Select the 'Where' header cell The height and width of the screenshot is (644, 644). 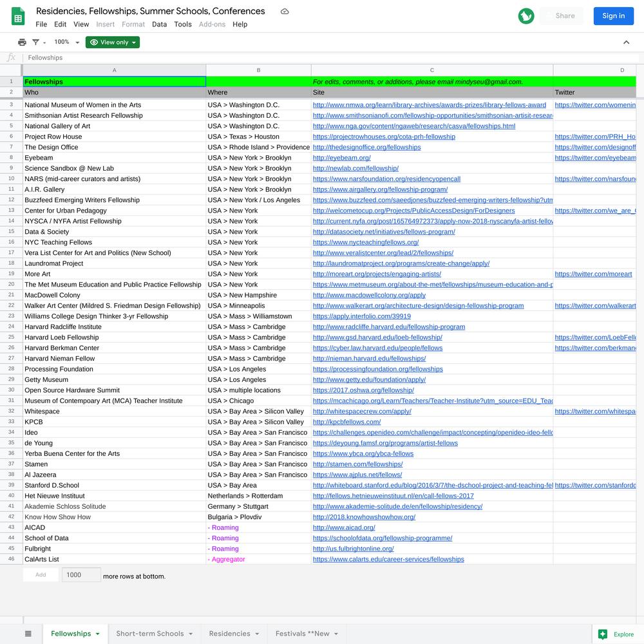coord(258,92)
